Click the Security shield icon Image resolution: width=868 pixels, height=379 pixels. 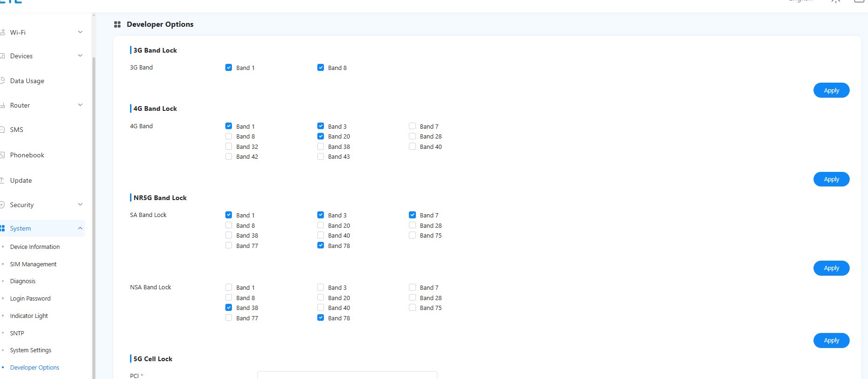(x=2, y=205)
